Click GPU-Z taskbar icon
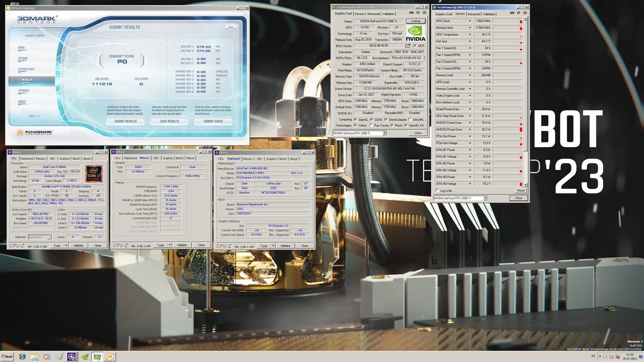644x362 pixels. [97, 357]
